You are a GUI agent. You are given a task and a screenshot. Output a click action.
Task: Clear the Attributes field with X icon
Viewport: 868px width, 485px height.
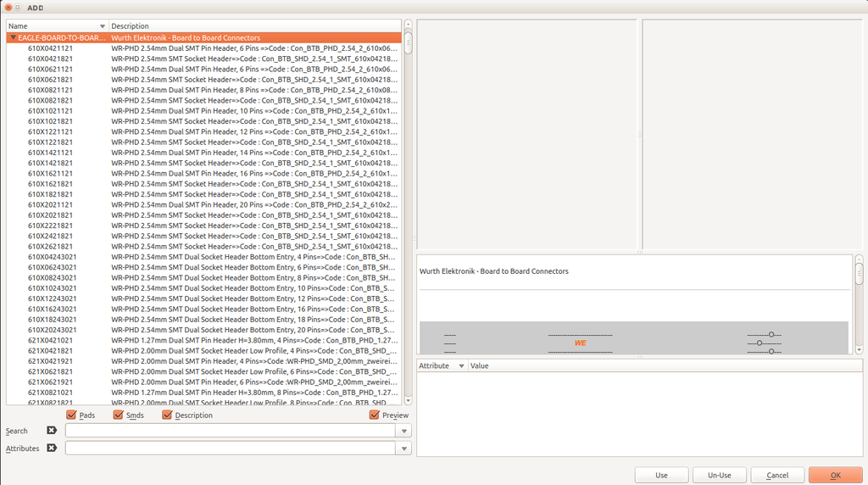coord(52,448)
